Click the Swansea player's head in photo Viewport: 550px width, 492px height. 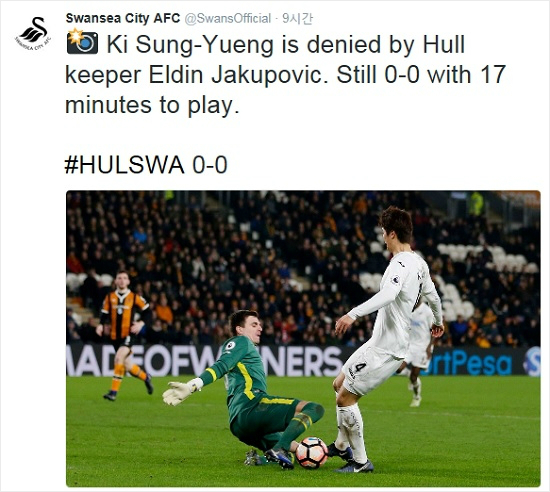[x=396, y=227]
